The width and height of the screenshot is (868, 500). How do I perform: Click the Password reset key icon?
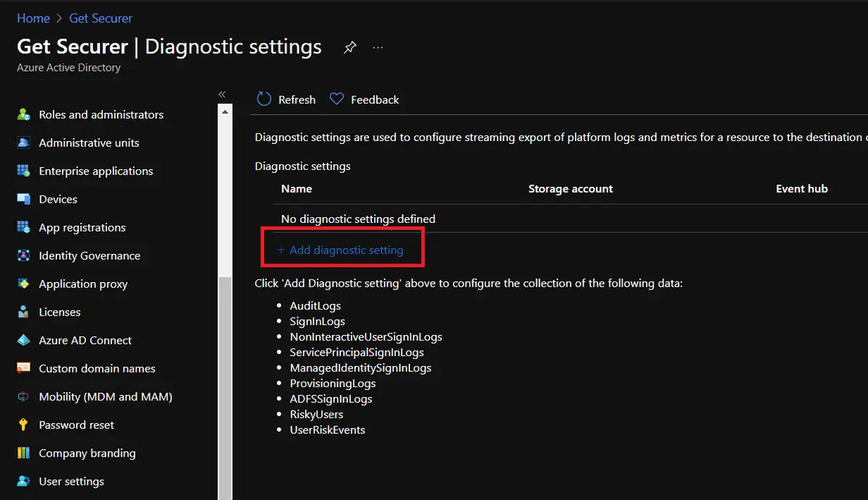[x=24, y=425]
